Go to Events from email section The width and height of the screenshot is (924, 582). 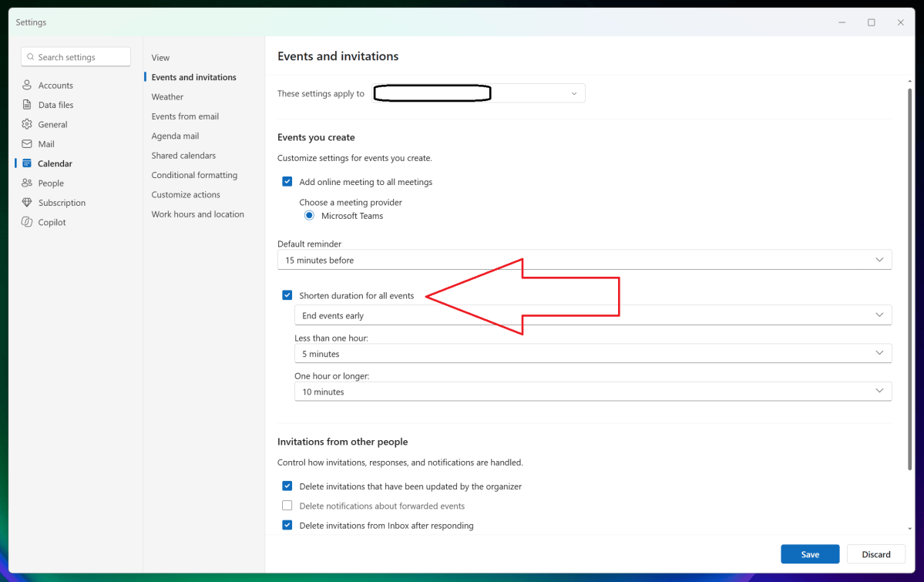(185, 116)
